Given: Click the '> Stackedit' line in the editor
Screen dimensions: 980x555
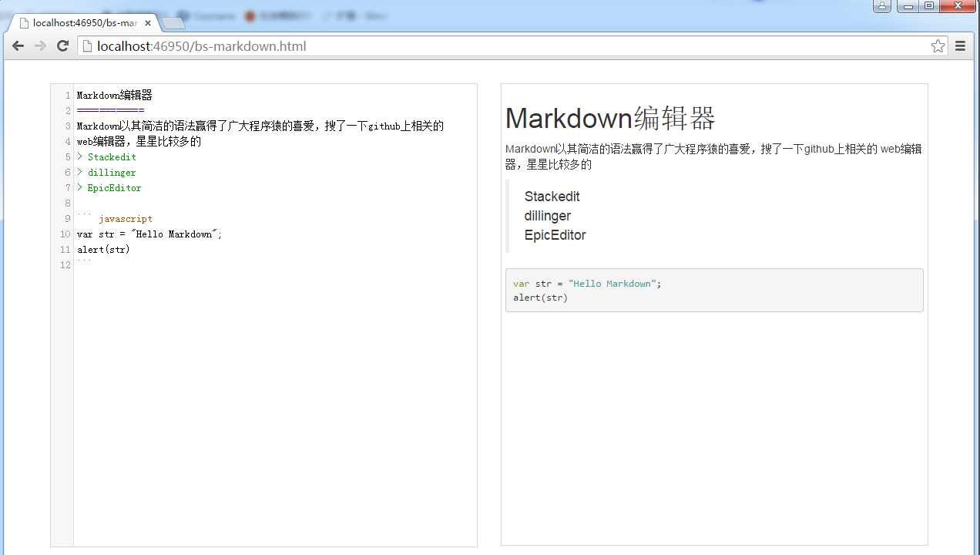Looking at the screenshot, I should tap(106, 157).
